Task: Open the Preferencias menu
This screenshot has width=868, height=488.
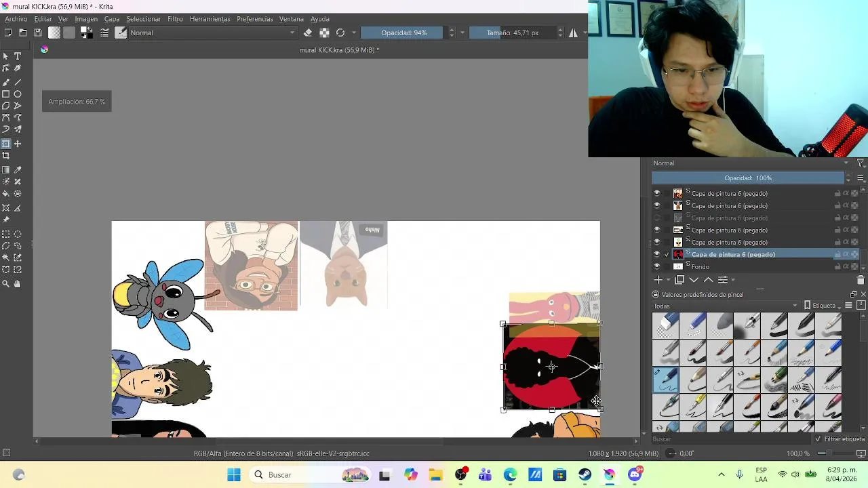Action: tap(255, 19)
